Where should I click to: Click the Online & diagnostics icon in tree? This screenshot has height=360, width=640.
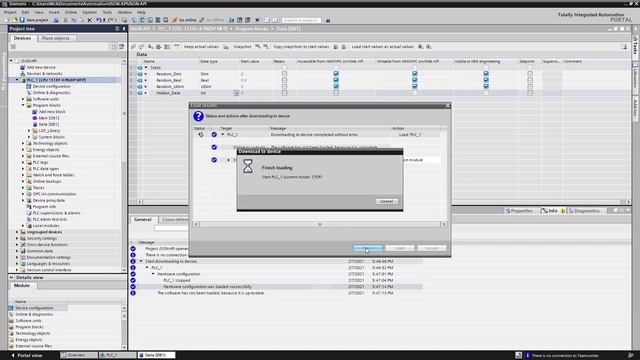pos(29,93)
